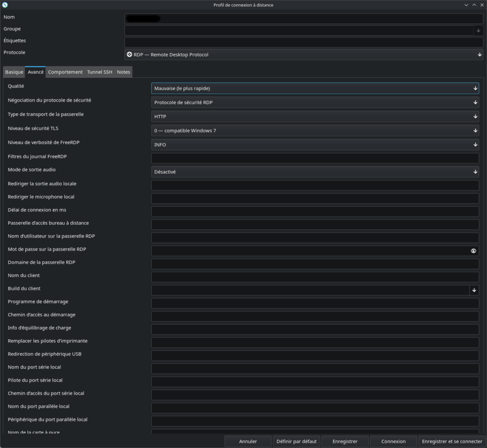Click the Build du client dropdown arrow
This screenshot has width=487, height=448.
(474, 290)
